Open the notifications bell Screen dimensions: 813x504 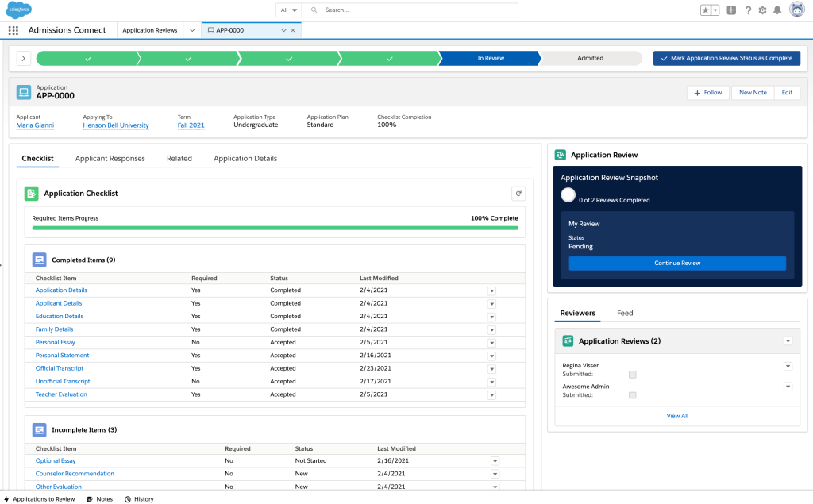(x=777, y=10)
